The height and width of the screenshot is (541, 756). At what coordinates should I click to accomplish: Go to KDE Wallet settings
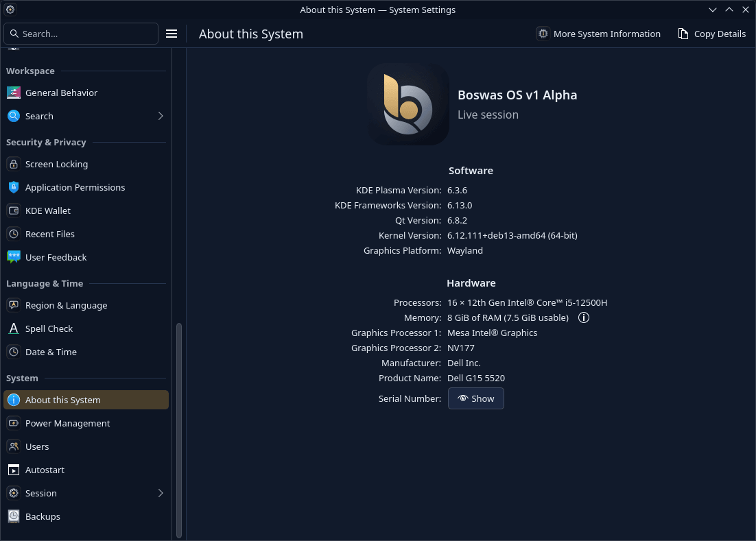coord(86,211)
